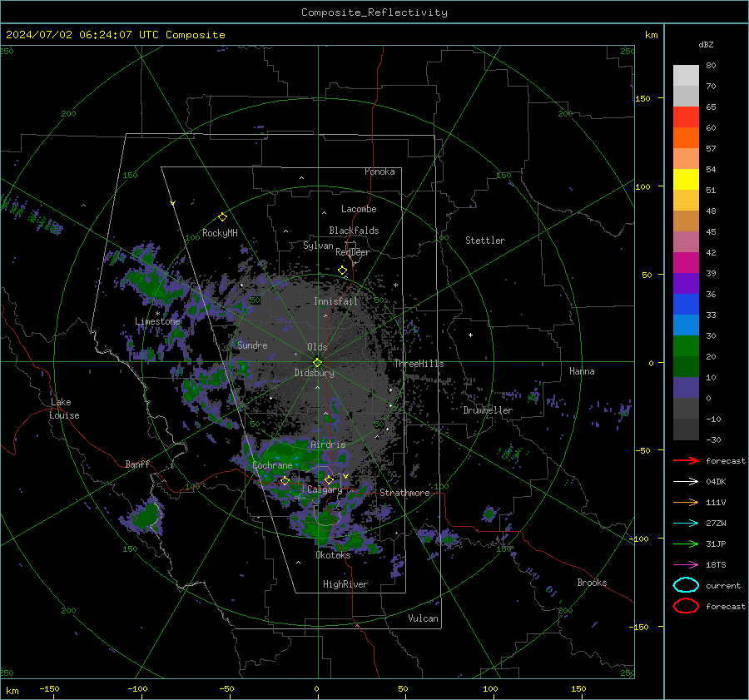The height and width of the screenshot is (700, 749).
Task: Click the Sylvan label on map
Action: pos(318,246)
